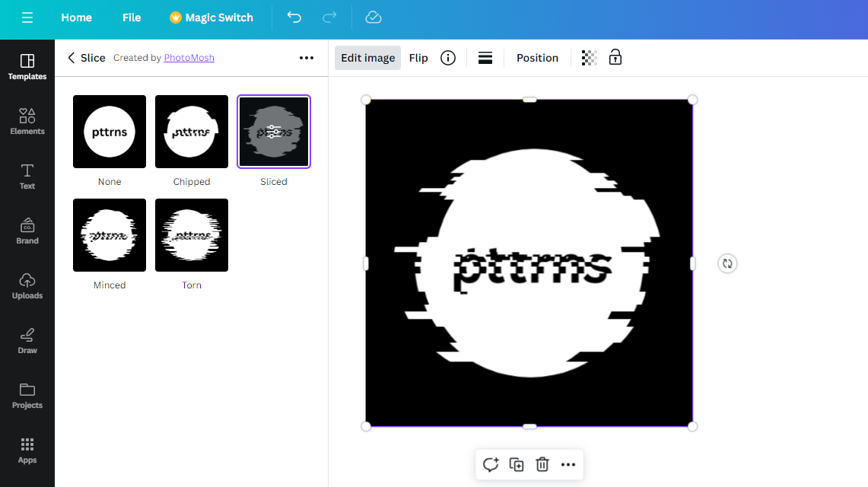The width and height of the screenshot is (868, 487).
Task: Delete the image with the trash icon
Action: [x=542, y=464]
